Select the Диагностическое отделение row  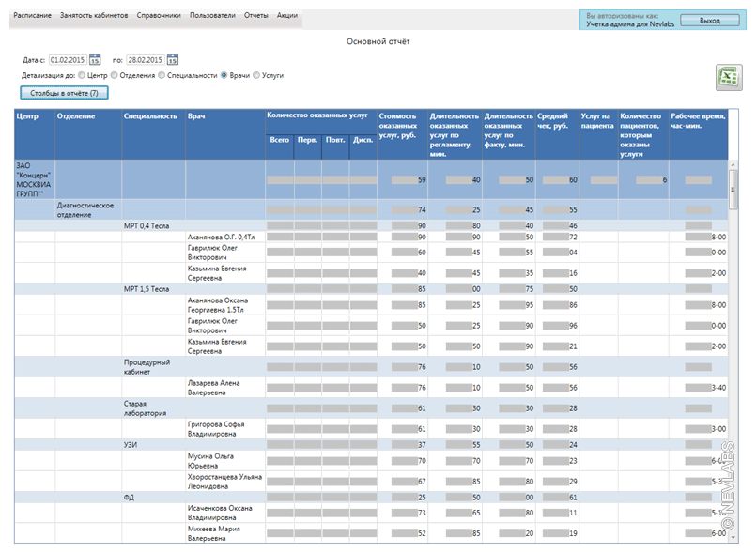tap(85, 209)
